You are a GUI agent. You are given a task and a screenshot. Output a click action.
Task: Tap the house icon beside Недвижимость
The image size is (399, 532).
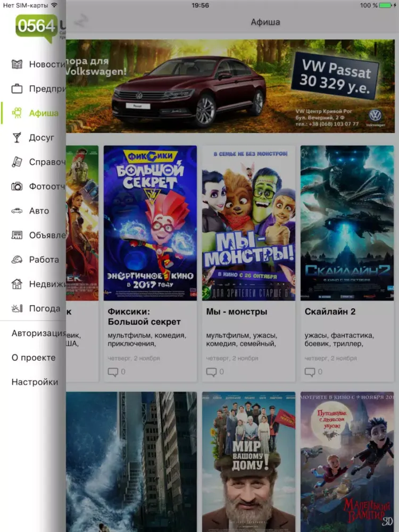(x=17, y=284)
